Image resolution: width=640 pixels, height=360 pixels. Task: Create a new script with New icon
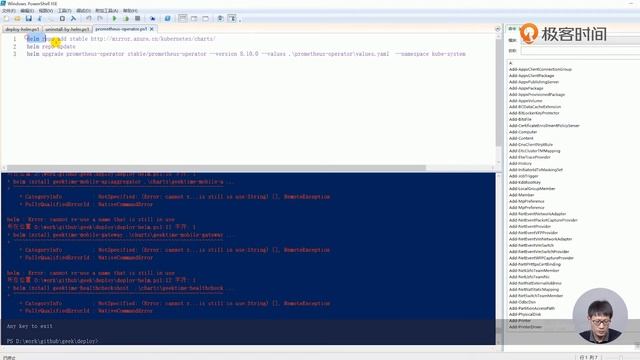[6, 18]
